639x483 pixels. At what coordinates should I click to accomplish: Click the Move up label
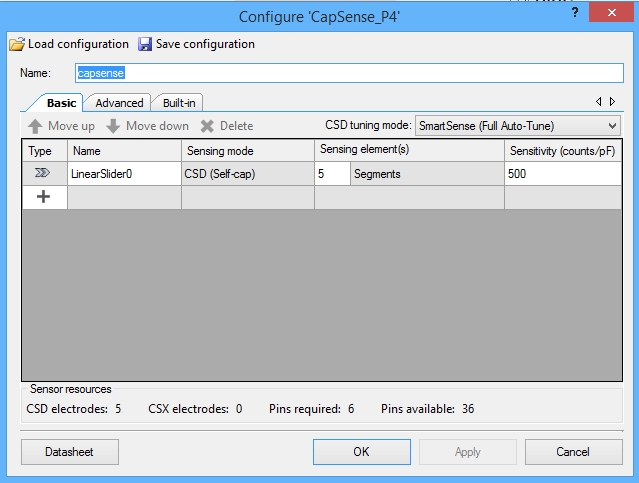click(71, 126)
